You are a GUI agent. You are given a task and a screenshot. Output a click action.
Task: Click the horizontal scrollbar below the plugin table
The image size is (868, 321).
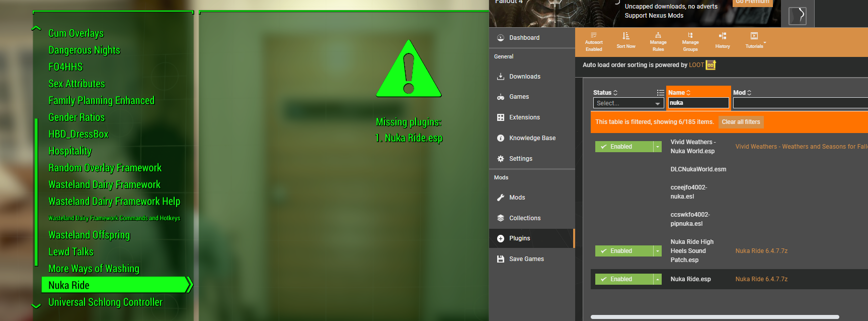coord(715,317)
